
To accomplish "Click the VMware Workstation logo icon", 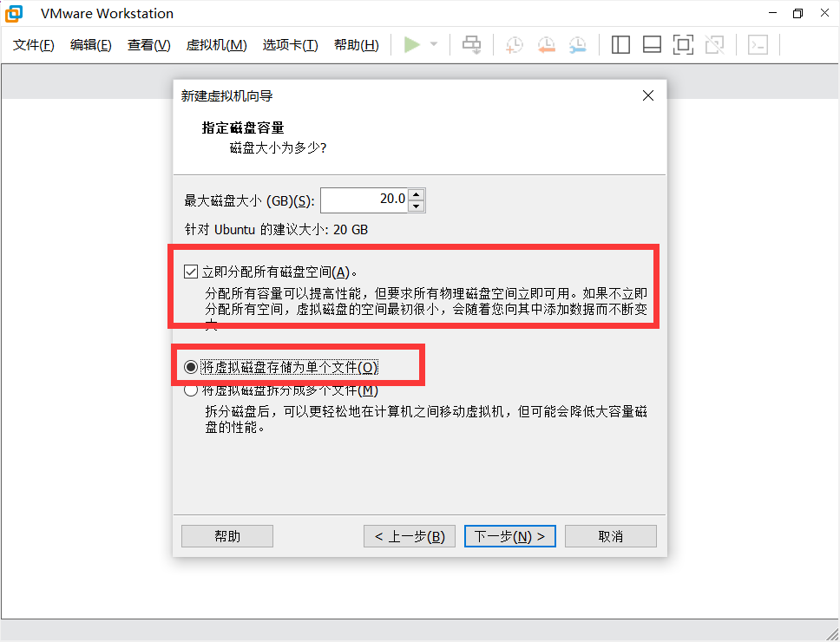I will (14, 13).
